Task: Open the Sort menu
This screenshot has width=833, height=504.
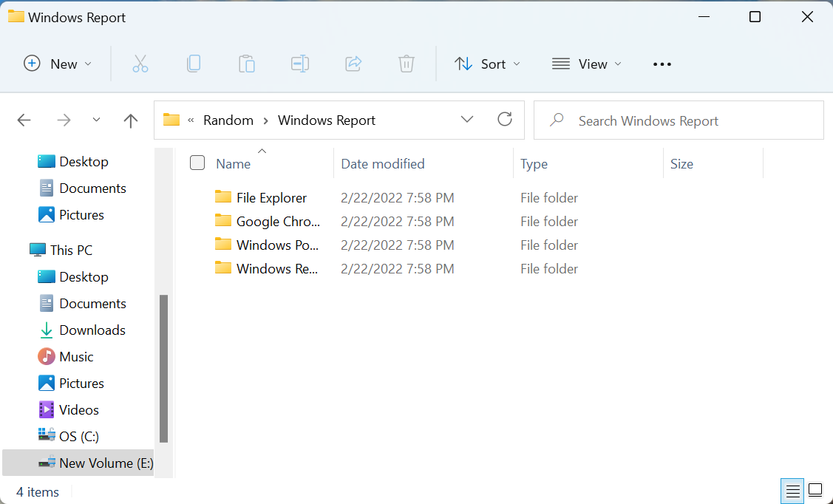Action: point(487,64)
